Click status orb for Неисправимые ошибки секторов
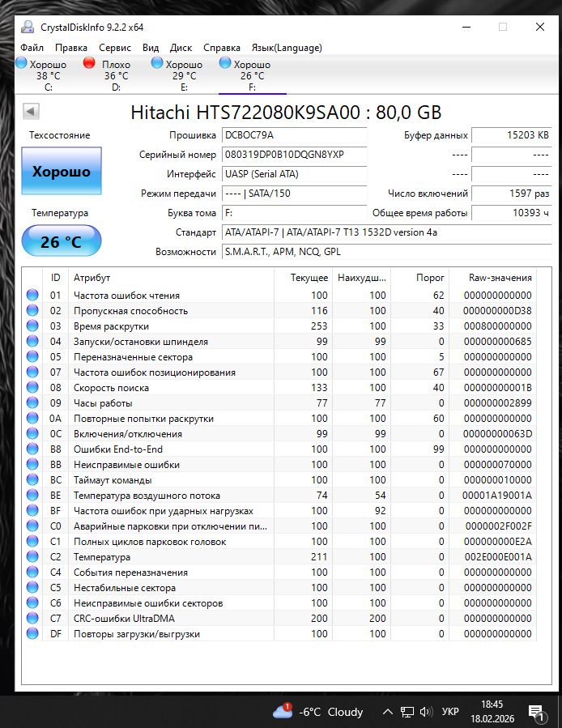 [32, 602]
